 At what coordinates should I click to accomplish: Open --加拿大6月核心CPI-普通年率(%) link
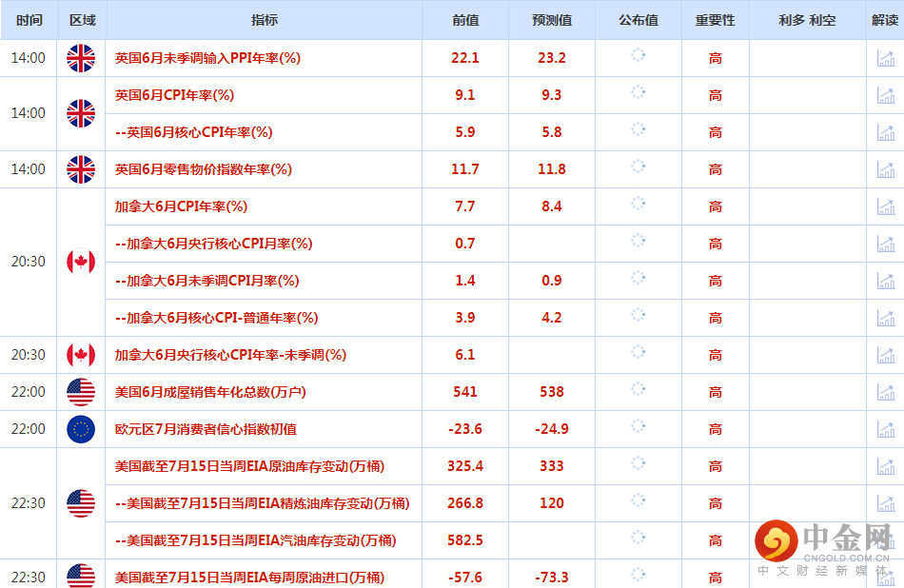[x=216, y=318]
